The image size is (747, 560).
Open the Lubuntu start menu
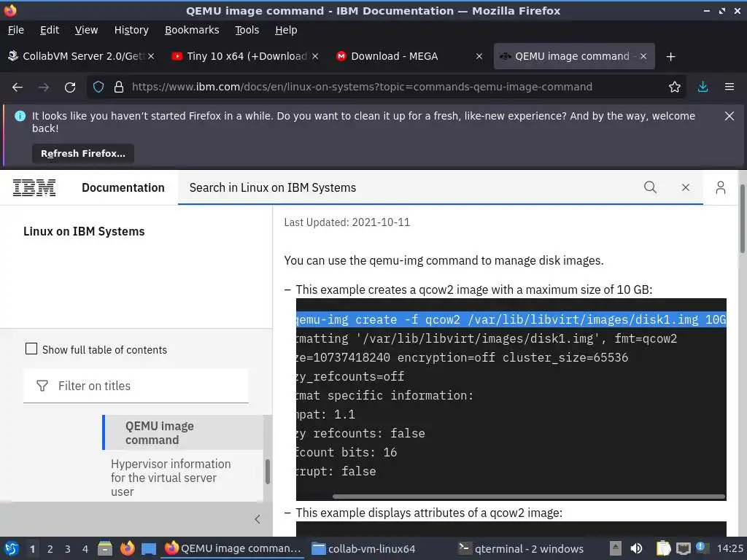(x=12, y=548)
